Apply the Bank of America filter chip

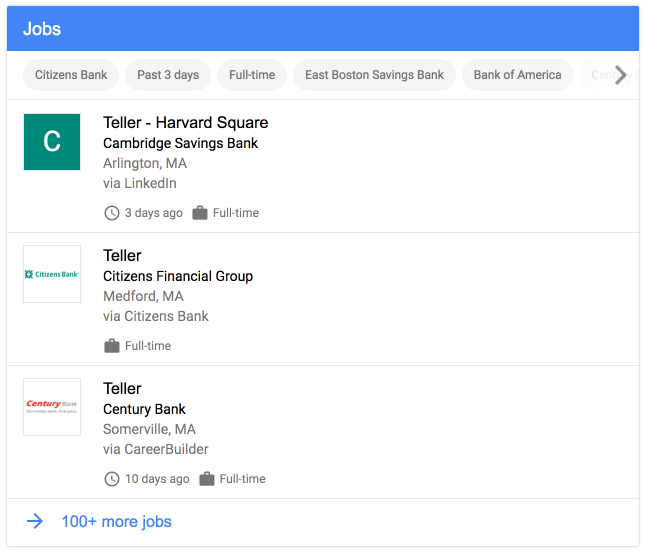pyautogui.click(x=517, y=75)
